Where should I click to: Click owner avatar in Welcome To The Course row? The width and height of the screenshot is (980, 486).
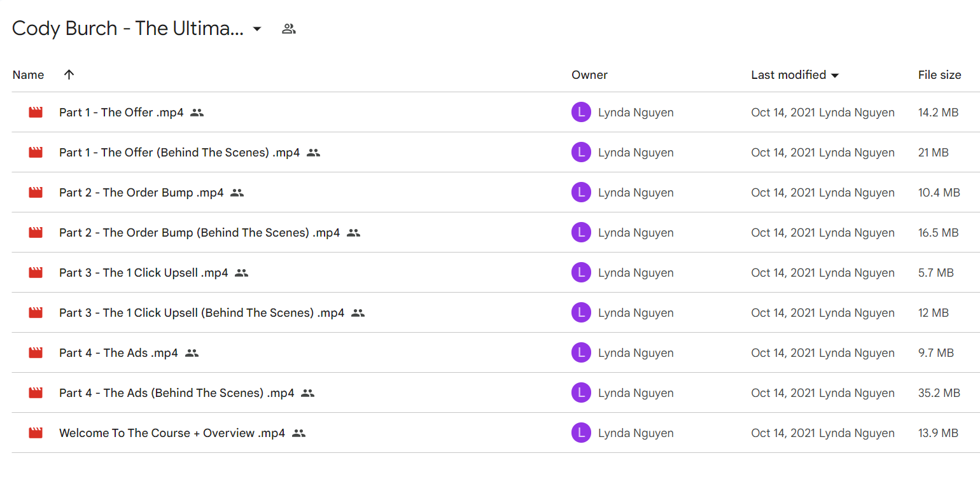(581, 433)
